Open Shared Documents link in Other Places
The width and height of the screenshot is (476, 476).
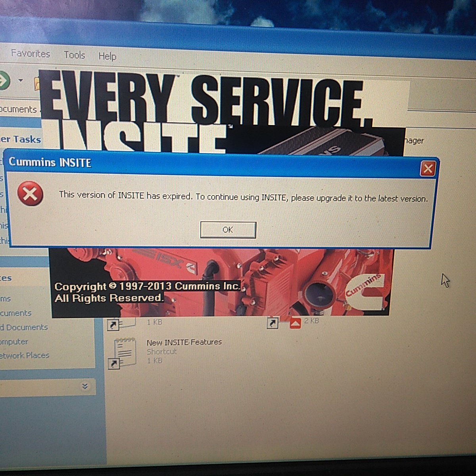(24, 327)
